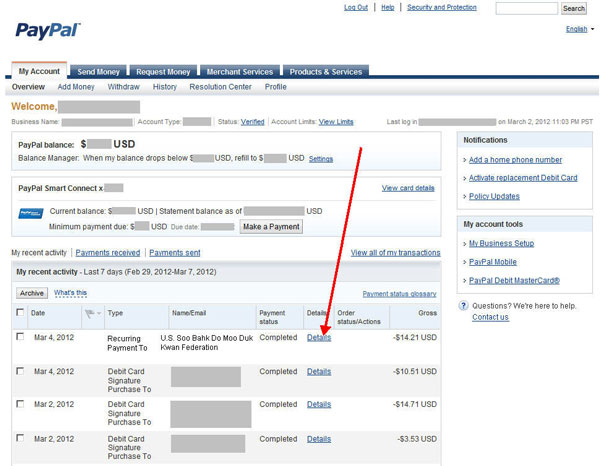The height and width of the screenshot is (466, 600).
Task: Open Security and Protection link
Action: (442, 7)
